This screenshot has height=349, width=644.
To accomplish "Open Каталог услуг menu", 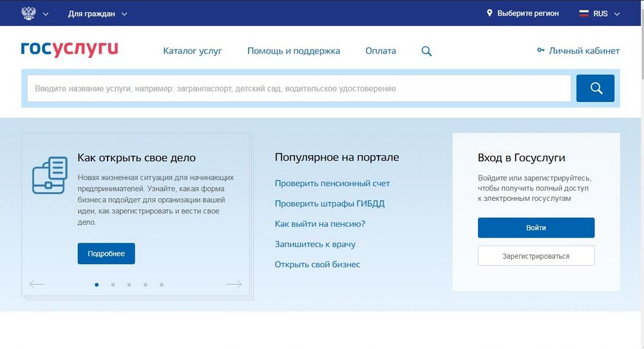I will 192,51.
